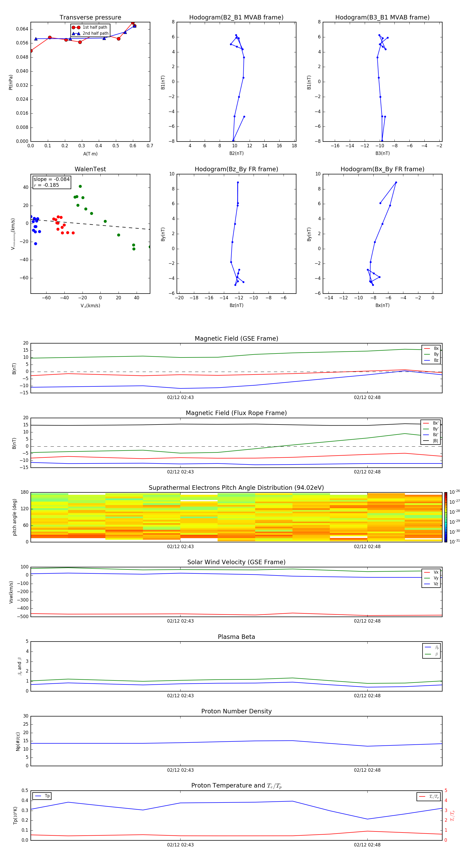
Task: Click the 'Hodogram(B2_B1 MVAB frame)' title
Action: coord(236,18)
